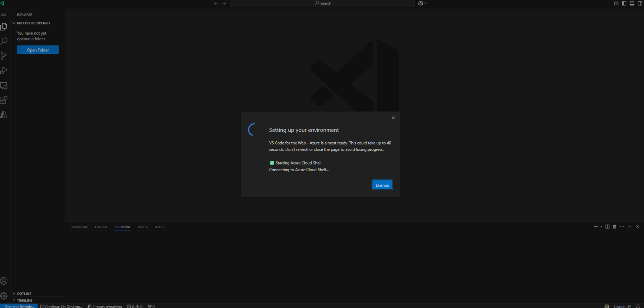This screenshot has width=644, height=308.
Task: Open the hamburger application menu
Action: coord(4,14)
